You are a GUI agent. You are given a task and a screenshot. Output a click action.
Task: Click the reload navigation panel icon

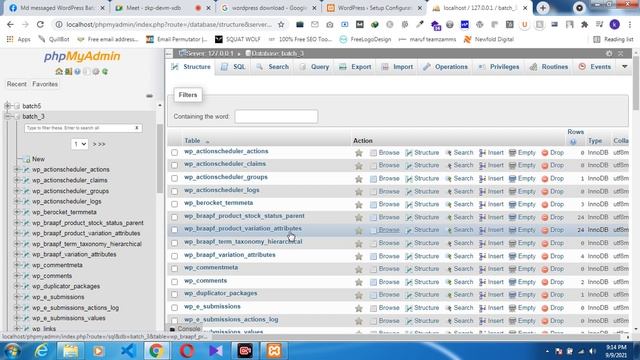[105, 71]
